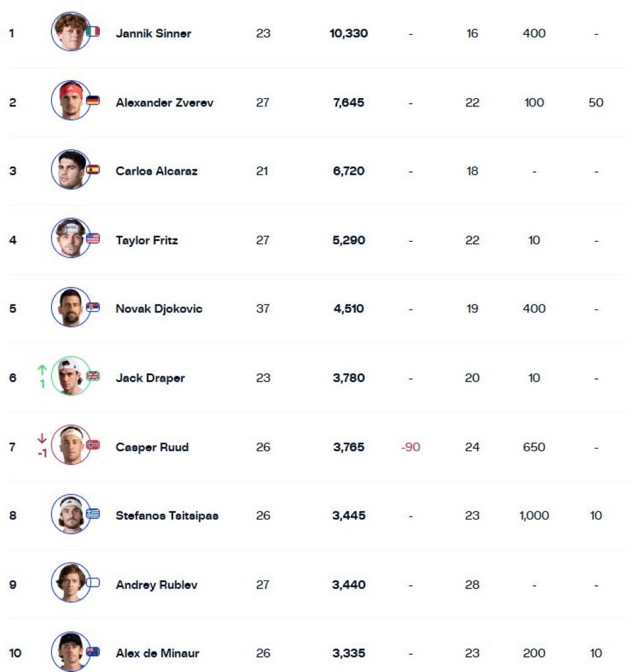The height and width of the screenshot is (672, 632).
Task: Click the Australian flag next to Alex de Minaur
Action: [x=93, y=651]
